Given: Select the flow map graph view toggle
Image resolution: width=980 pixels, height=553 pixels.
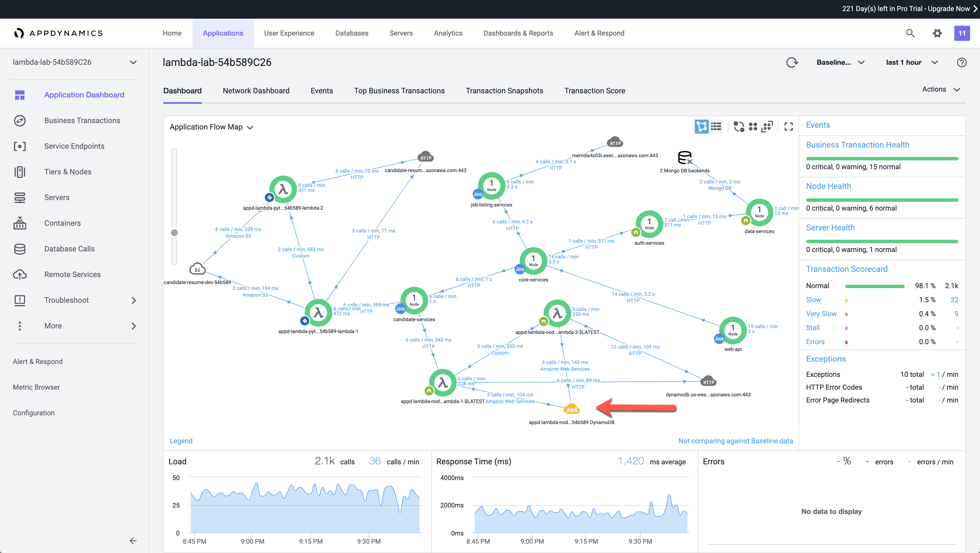Looking at the screenshot, I should click(x=701, y=127).
